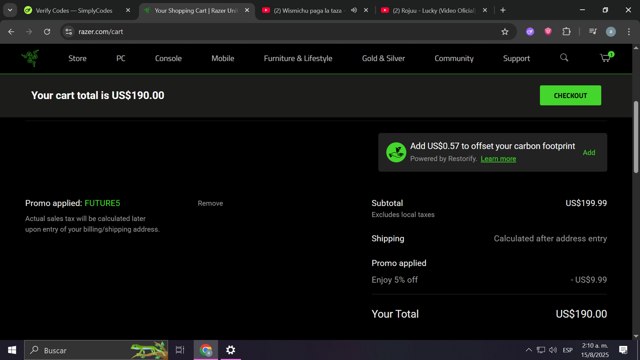640x360 pixels.
Task: Click the FUTURE5 promo code text
Action: (102, 203)
